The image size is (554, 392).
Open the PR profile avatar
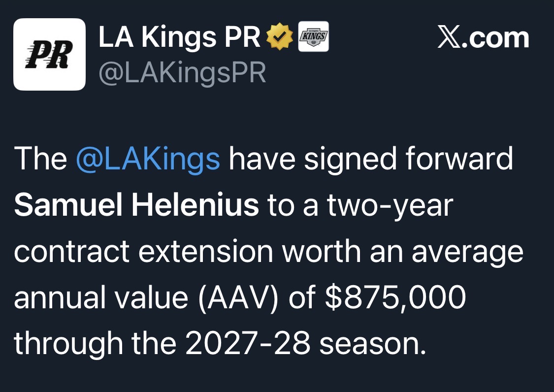(x=49, y=54)
